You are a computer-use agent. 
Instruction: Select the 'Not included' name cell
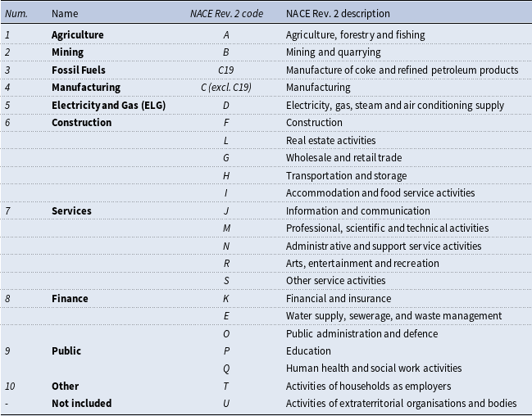(81, 403)
